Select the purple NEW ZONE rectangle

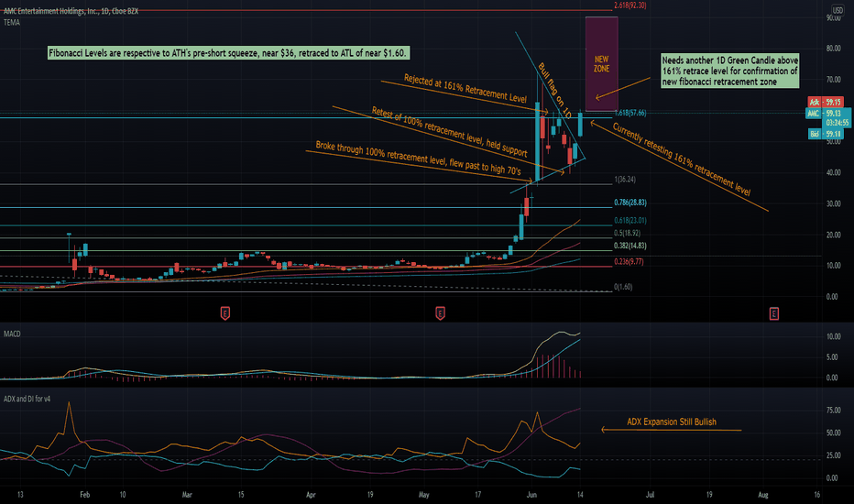[x=601, y=64]
